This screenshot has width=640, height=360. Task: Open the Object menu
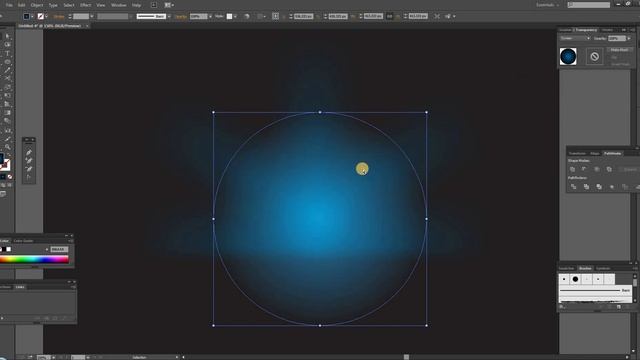point(37,5)
